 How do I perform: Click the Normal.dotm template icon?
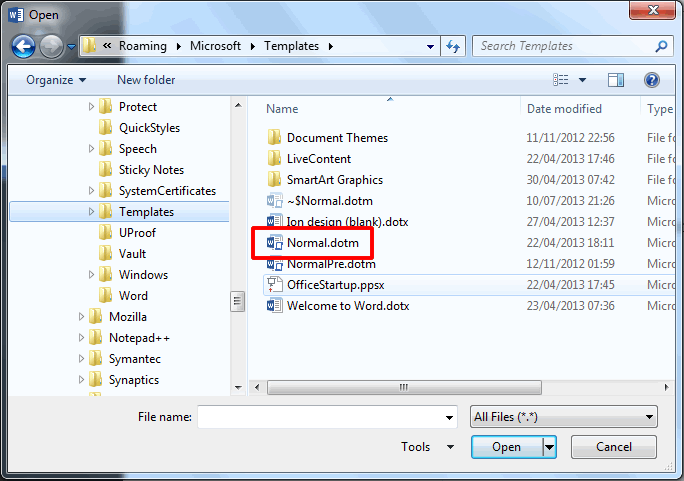274,242
